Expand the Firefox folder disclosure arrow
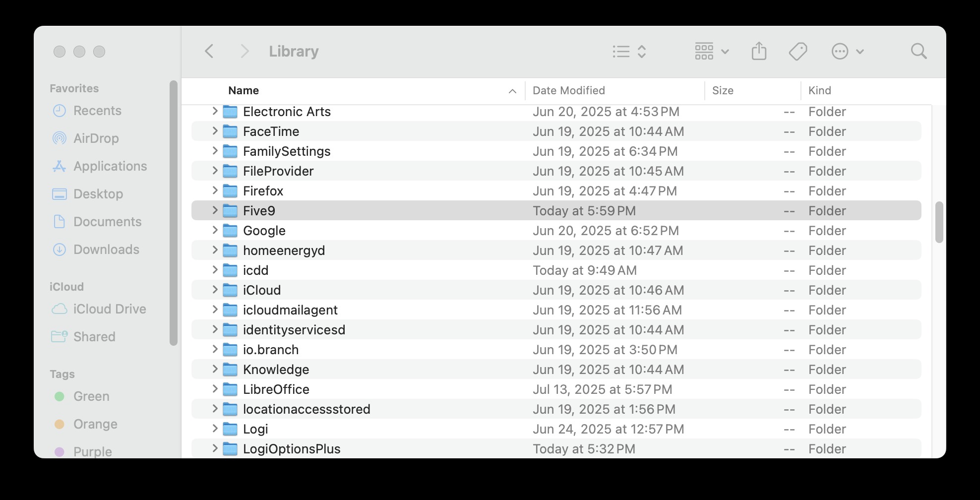 pos(215,190)
